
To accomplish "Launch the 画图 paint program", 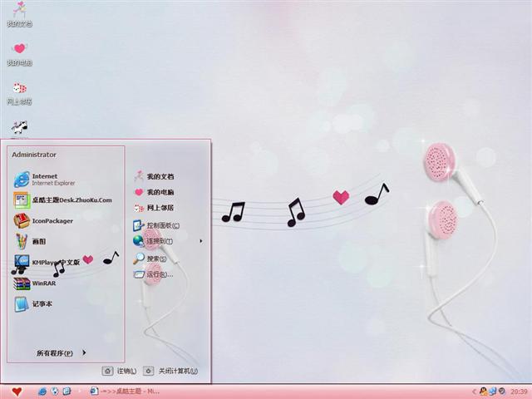I will pyautogui.click(x=30, y=242).
